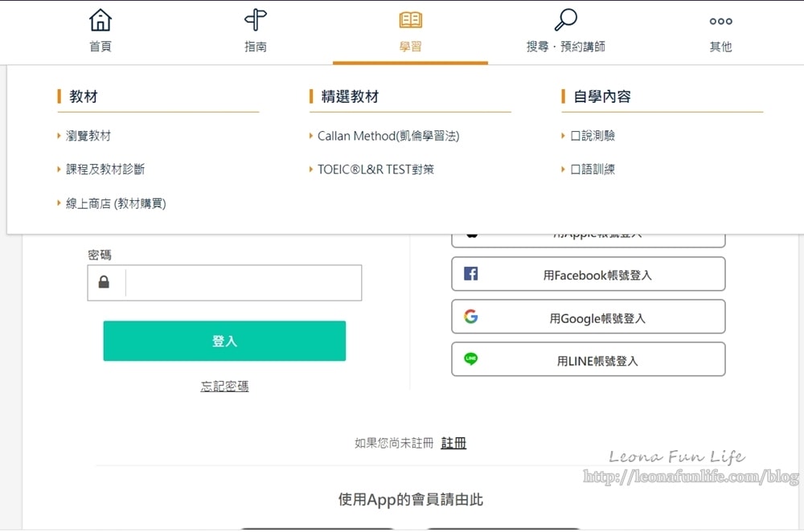Select 課程及教材診斷 menu entry

click(x=105, y=170)
